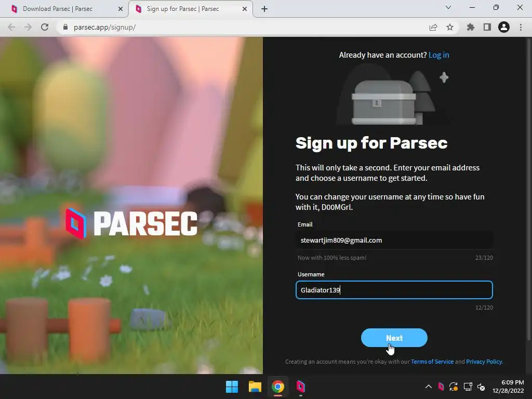This screenshot has width=532, height=399.
Task: Open Chrome three-dot menu
Action: [x=521, y=27]
